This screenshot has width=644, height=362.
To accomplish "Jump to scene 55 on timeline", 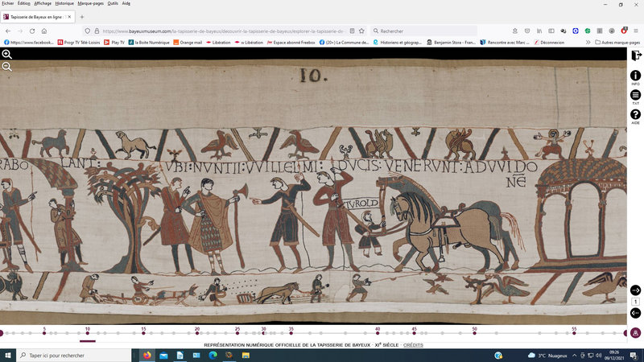I will coord(574,333).
